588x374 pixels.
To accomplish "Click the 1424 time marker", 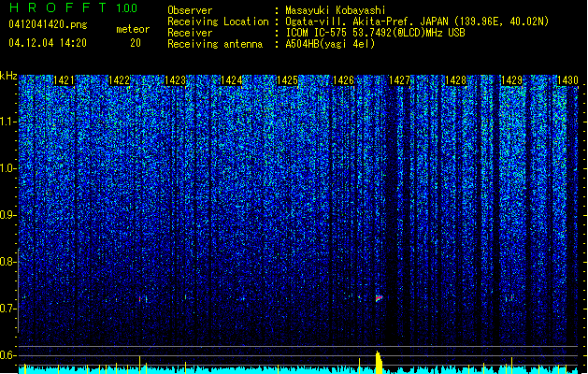I will pyautogui.click(x=232, y=80).
